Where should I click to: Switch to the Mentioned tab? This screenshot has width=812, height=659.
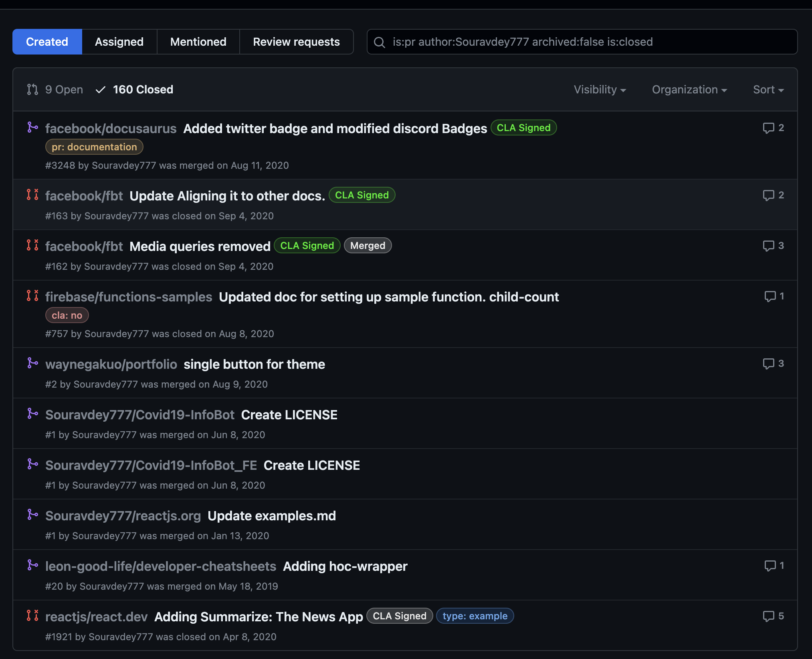point(198,42)
